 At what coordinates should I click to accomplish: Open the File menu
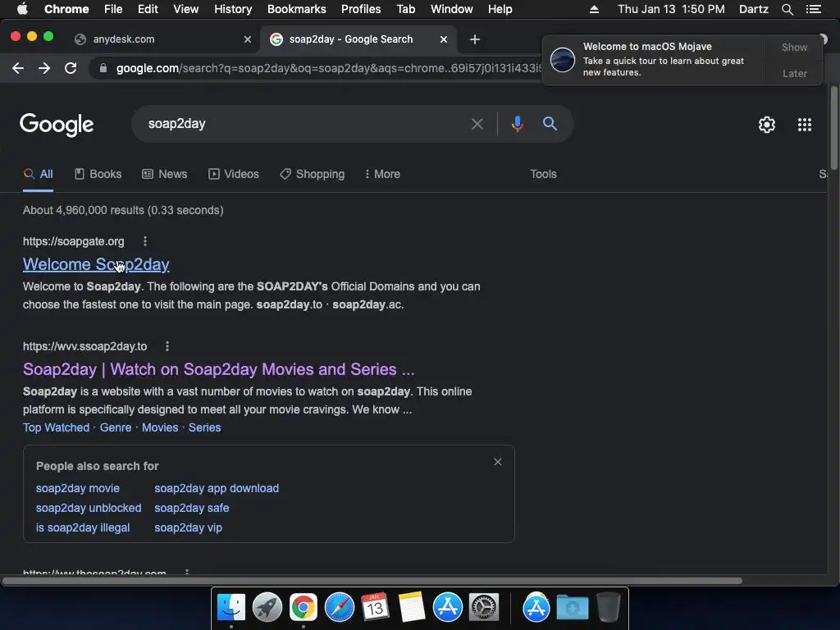[113, 9]
